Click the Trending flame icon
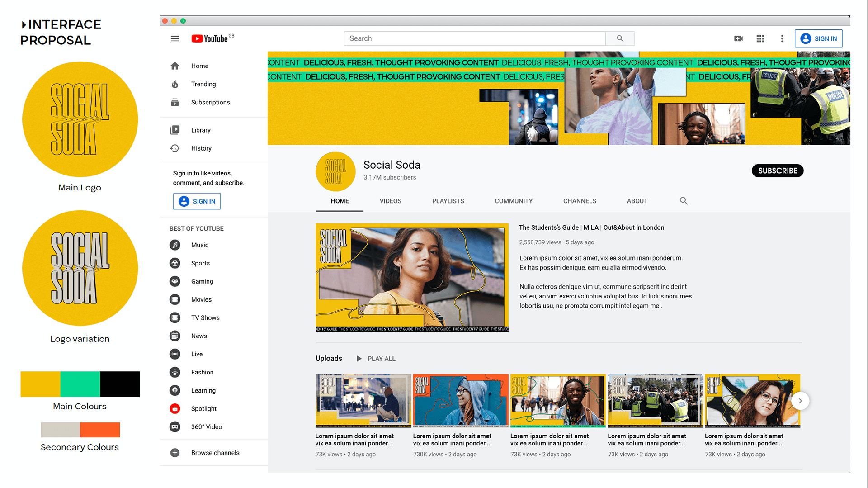 pos(175,84)
